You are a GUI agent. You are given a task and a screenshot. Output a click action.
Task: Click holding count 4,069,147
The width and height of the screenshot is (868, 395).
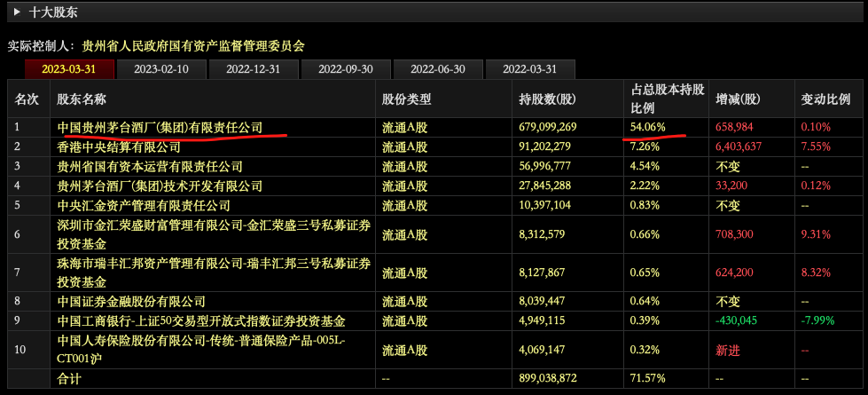[542, 350]
